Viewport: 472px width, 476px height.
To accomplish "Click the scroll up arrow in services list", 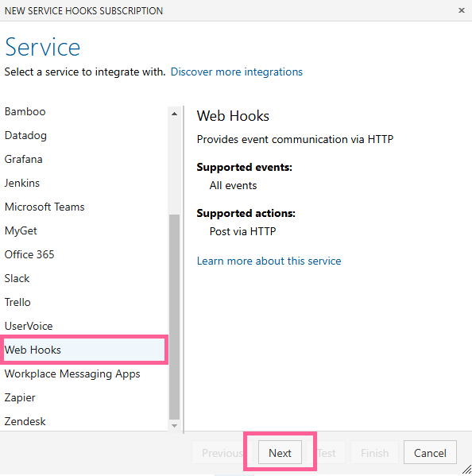I will (174, 114).
